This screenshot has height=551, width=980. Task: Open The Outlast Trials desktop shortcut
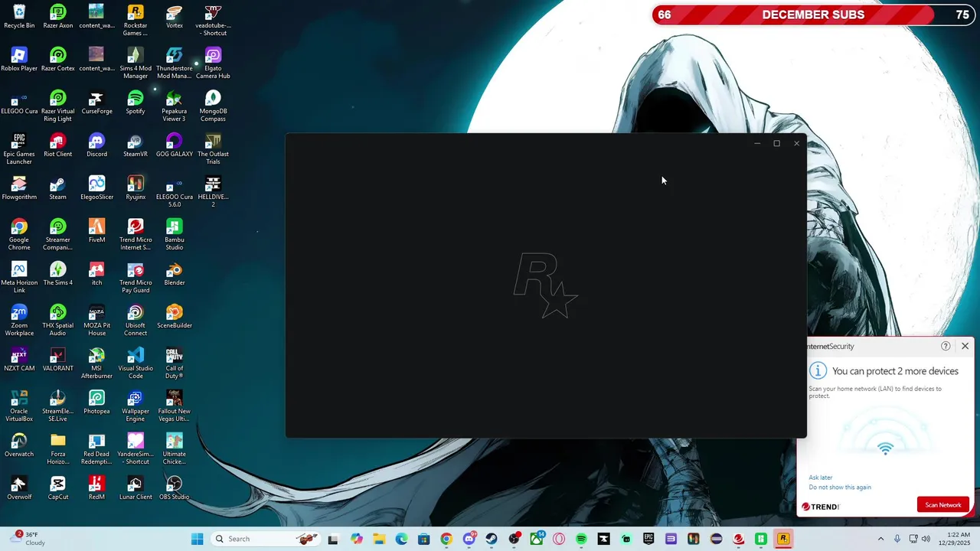click(213, 148)
